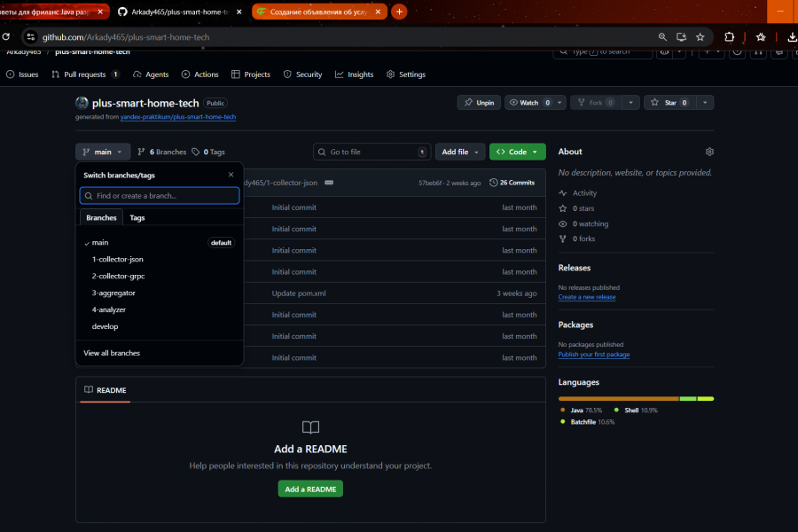The image size is (798, 532).
Task: Click the Watch button
Action: tap(529, 102)
